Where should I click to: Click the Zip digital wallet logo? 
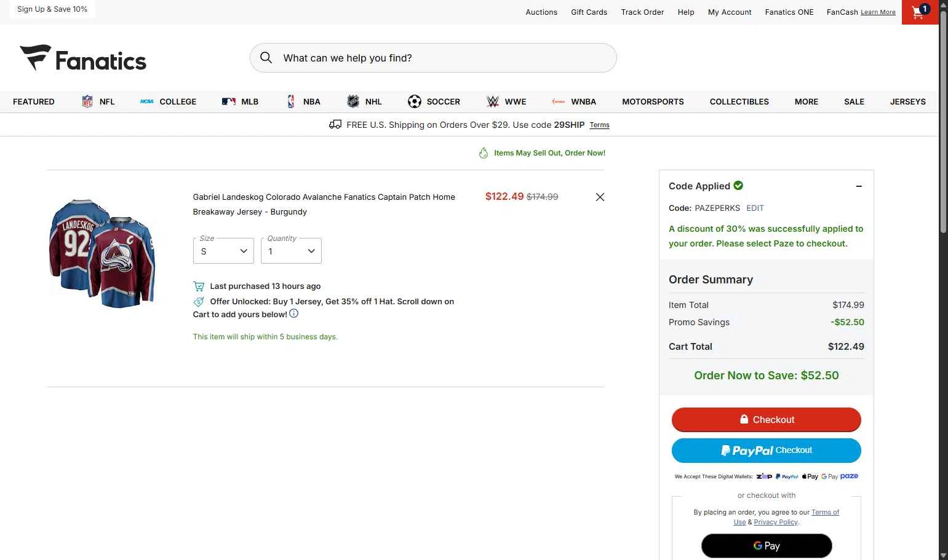[x=764, y=476]
